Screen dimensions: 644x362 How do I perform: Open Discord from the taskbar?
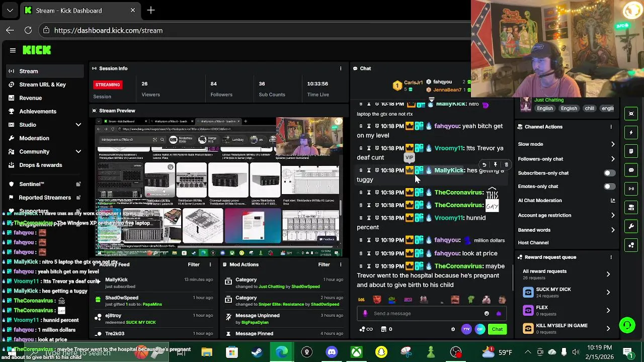coord(332,352)
